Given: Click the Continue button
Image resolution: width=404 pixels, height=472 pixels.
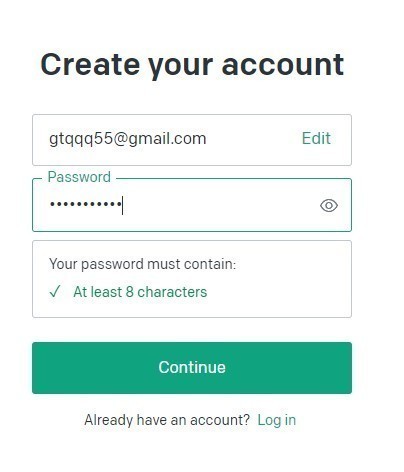Looking at the screenshot, I should click(192, 368).
